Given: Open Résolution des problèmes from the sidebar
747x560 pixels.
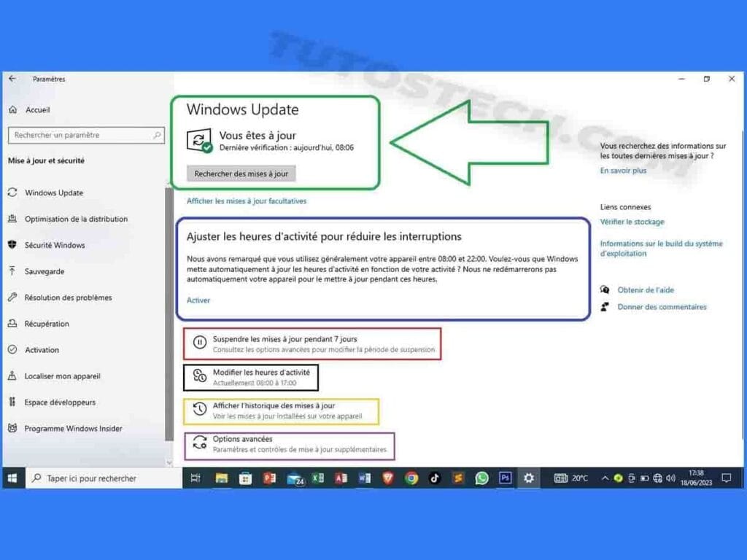Looking at the screenshot, I should (x=62, y=297).
